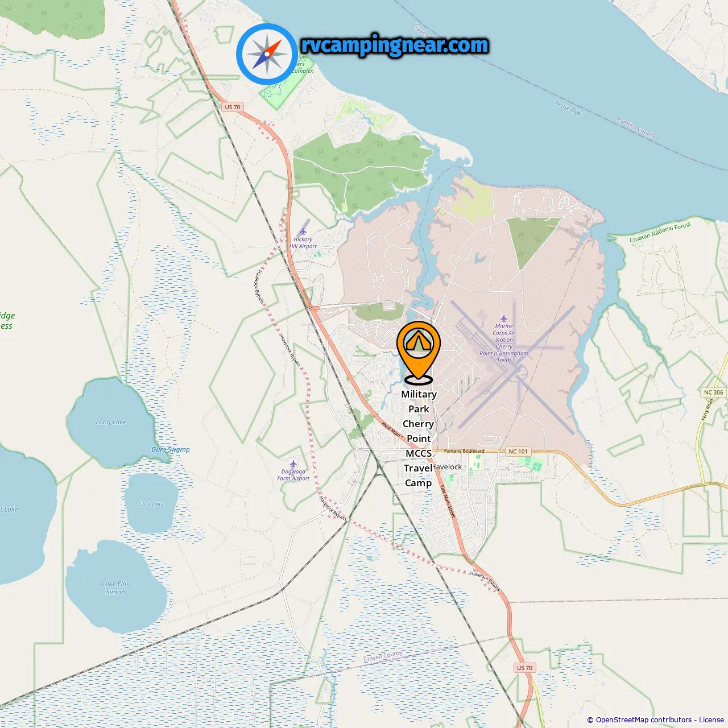Click the Little Lake label
This screenshot has width=728, height=728.
[x=151, y=504]
